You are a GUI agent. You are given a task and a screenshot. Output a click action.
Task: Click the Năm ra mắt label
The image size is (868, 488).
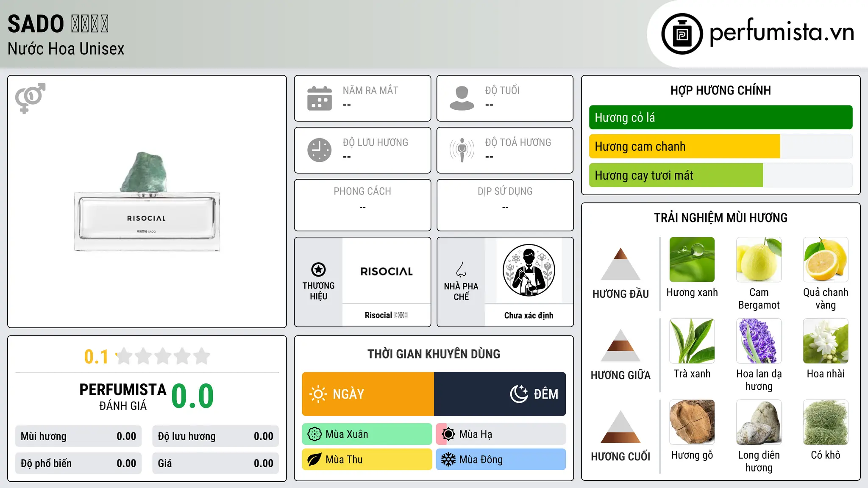point(370,90)
